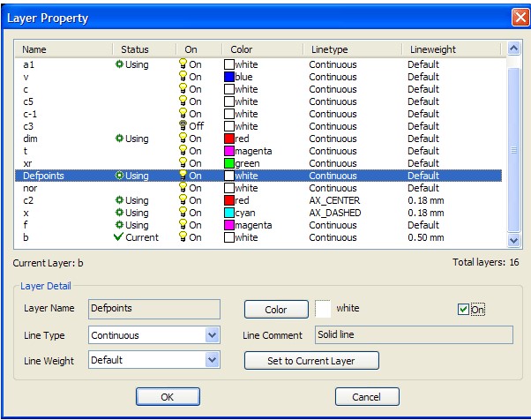Expand the Line Weight dropdown
The image size is (531, 420).
(x=212, y=360)
